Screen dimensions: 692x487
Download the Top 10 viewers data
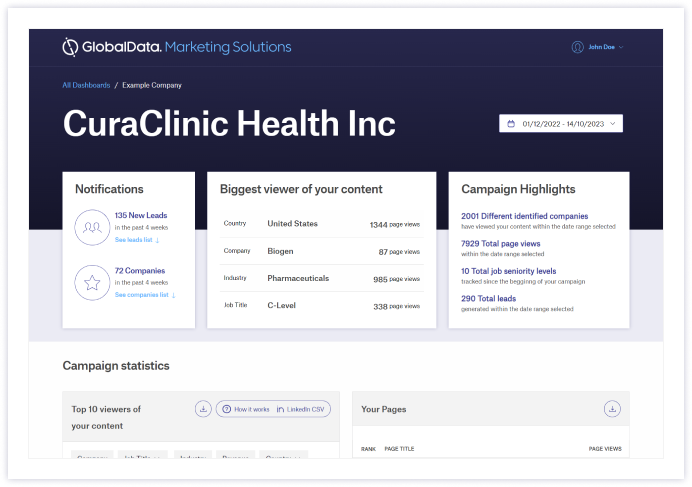pos(203,409)
